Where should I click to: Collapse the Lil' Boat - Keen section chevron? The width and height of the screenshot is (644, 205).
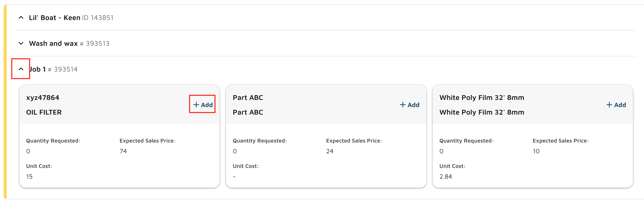coord(21,18)
